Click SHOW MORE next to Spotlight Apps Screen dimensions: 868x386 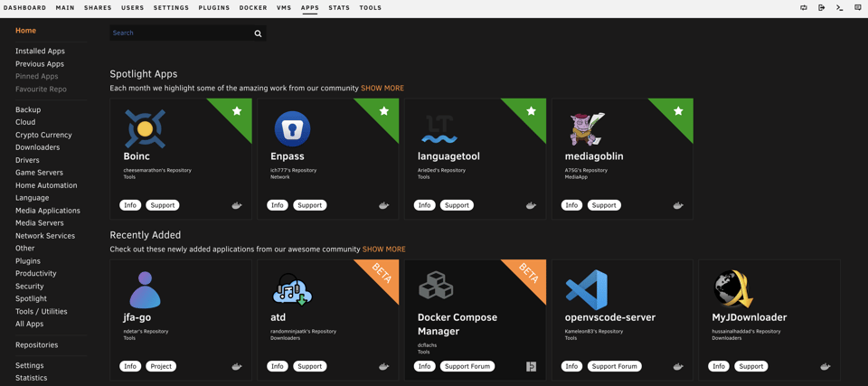click(x=382, y=88)
